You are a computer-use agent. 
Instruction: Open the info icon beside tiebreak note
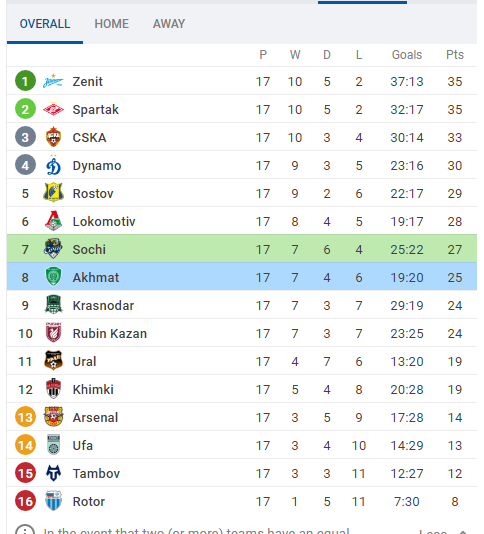(25, 529)
